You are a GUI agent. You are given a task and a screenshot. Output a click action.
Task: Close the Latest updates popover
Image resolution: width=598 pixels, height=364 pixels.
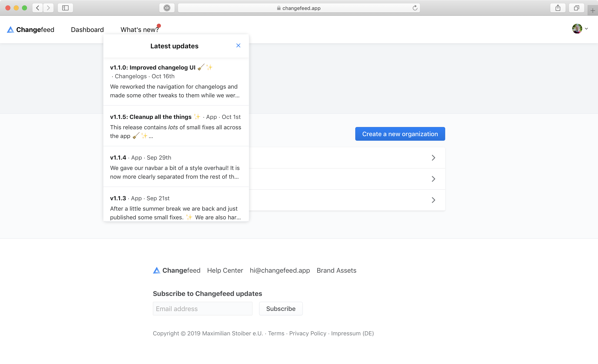click(x=238, y=46)
